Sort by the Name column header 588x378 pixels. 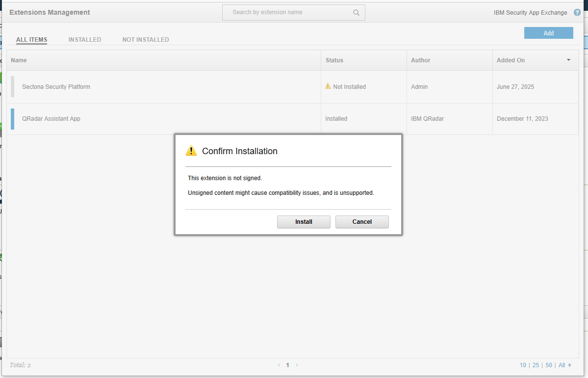(19, 60)
